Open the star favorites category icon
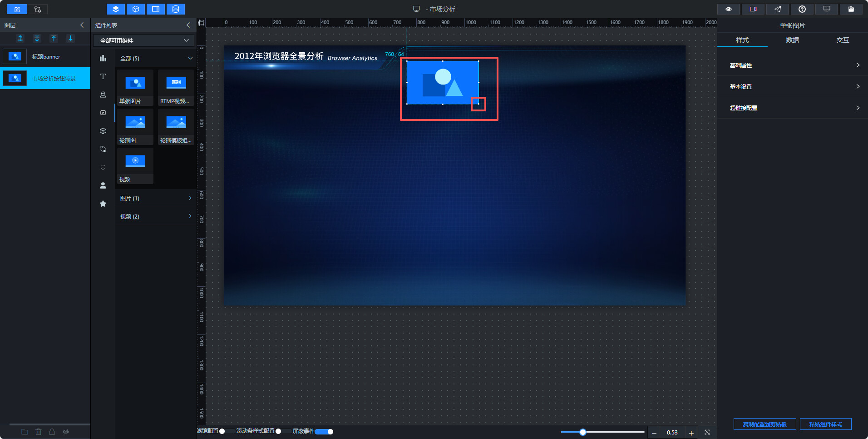The height and width of the screenshot is (439, 868). [103, 204]
